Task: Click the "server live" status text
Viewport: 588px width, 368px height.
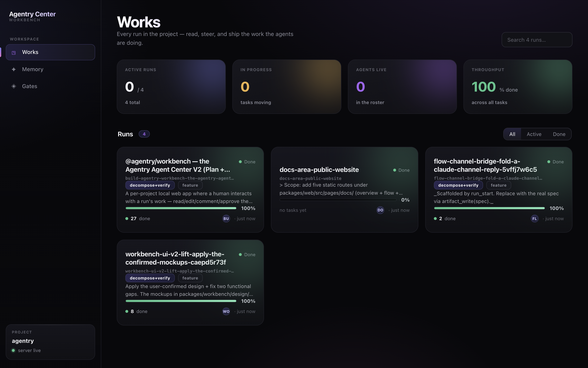Action: pos(29,350)
